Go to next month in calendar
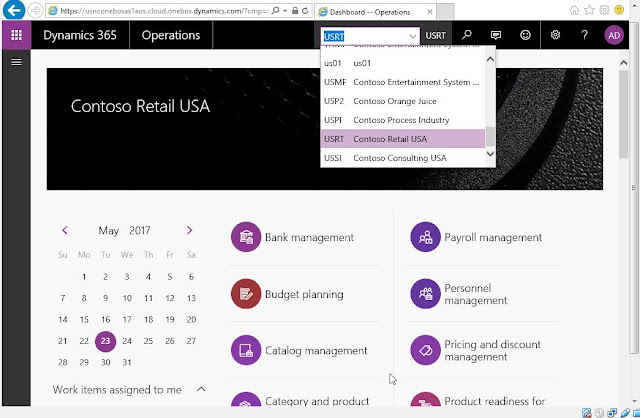This screenshot has width=640, height=418. tap(189, 230)
